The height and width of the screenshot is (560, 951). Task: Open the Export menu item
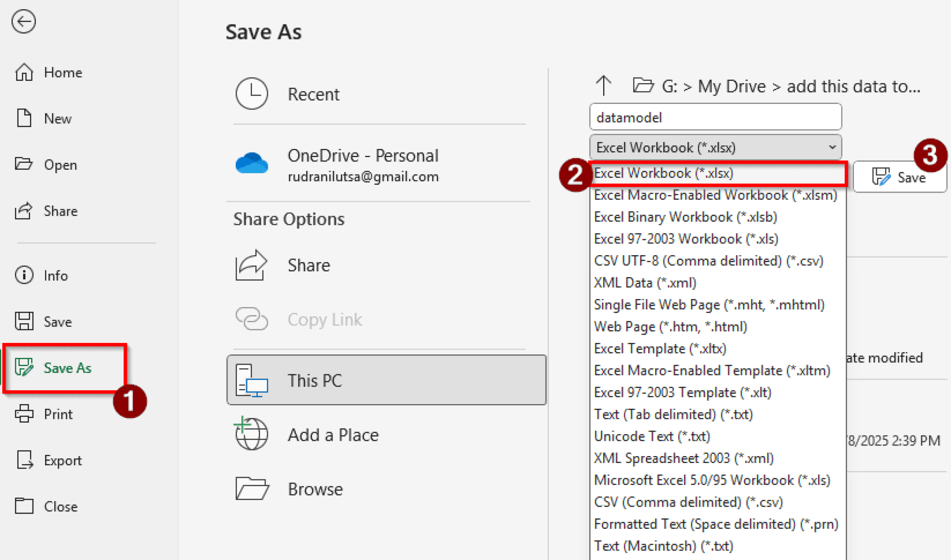point(62,460)
